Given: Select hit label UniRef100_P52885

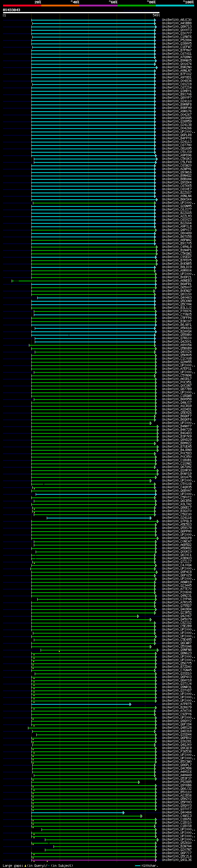Looking at the screenshot, I should (177, 782).
